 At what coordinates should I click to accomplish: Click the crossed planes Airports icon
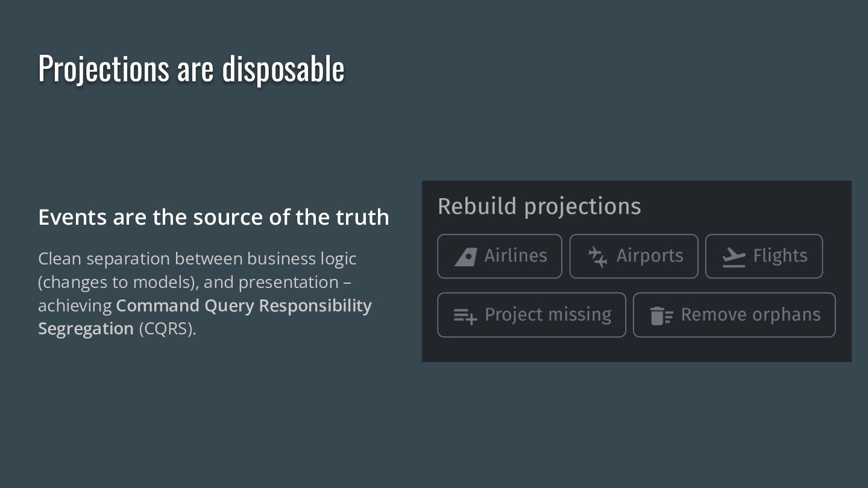(x=597, y=257)
